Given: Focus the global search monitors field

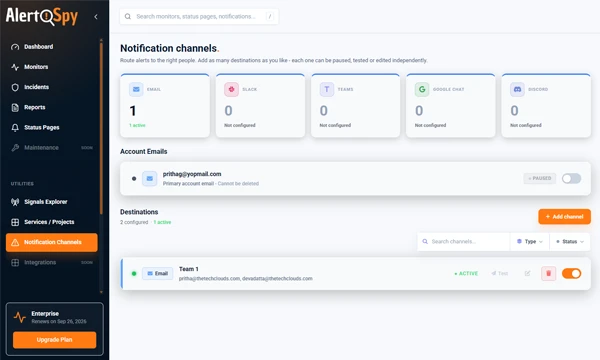Looking at the screenshot, I should point(199,16).
